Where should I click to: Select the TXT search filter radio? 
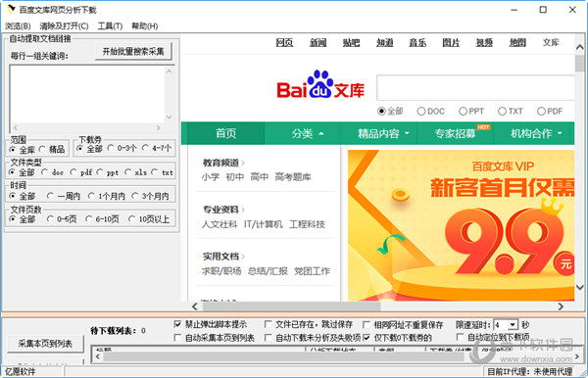(502, 112)
